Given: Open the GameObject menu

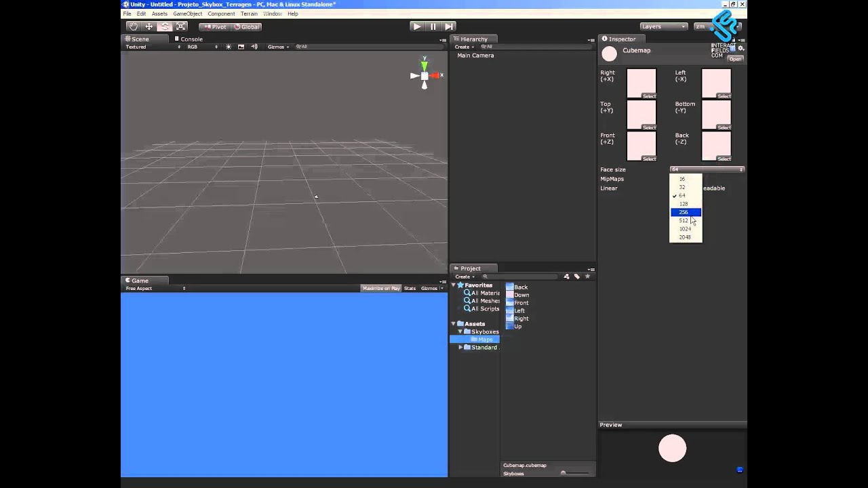Looking at the screenshot, I should click(187, 14).
